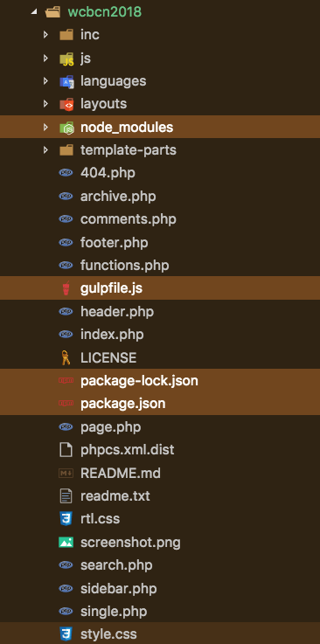Expand the js folder arrow
The height and width of the screenshot is (644, 320).
point(45,58)
